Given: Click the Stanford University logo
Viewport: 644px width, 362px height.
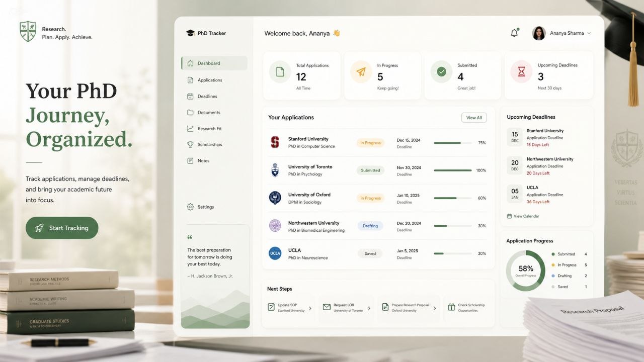Looking at the screenshot, I should [x=275, y=142].
